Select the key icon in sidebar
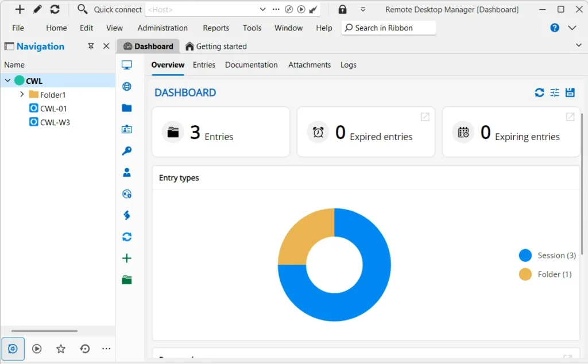Image resolution: width=588 pixels, height=364 pixels. [127, 151]
